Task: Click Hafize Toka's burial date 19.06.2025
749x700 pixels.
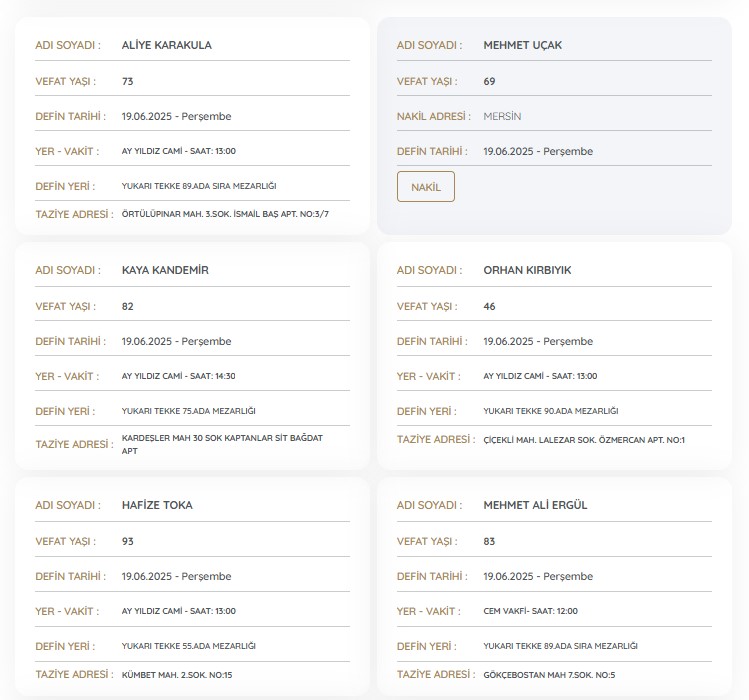Action: click(176, 577)
